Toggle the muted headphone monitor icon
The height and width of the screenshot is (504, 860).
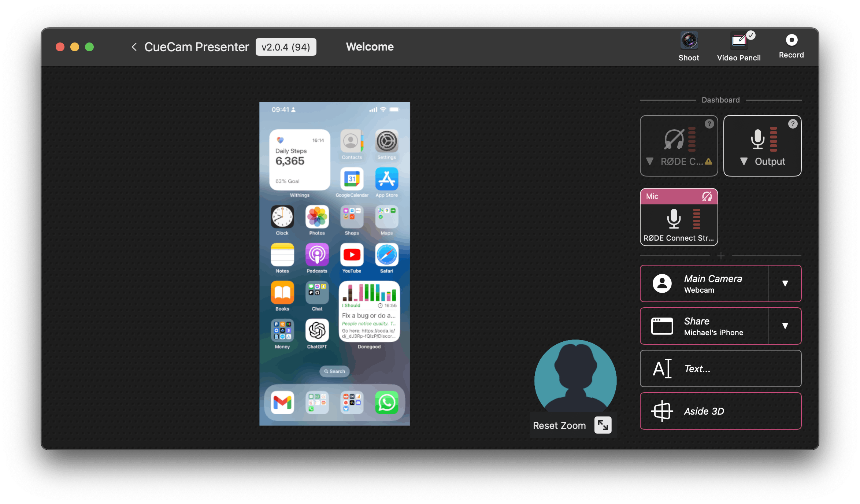pyautogui.click(x=674, y=140)
